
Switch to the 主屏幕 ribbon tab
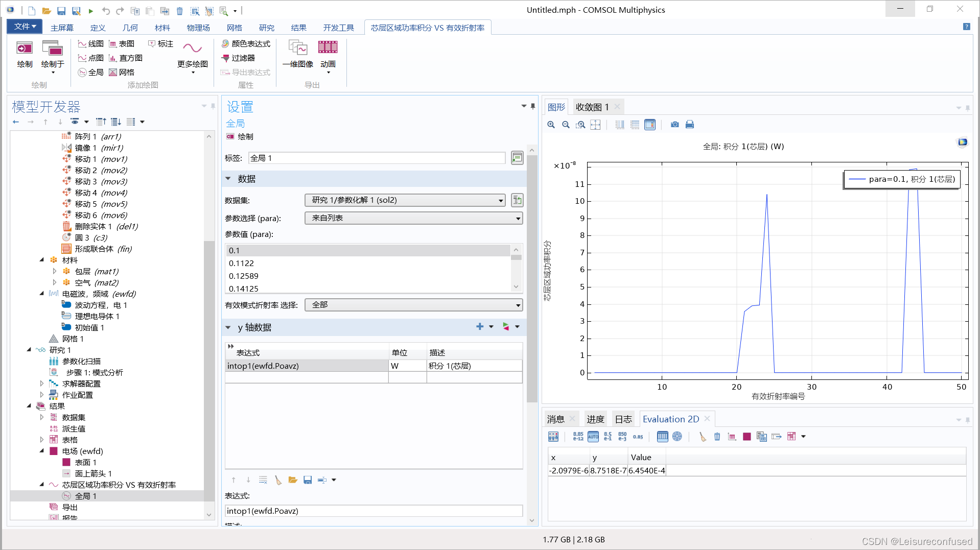[x=62, y=28]
